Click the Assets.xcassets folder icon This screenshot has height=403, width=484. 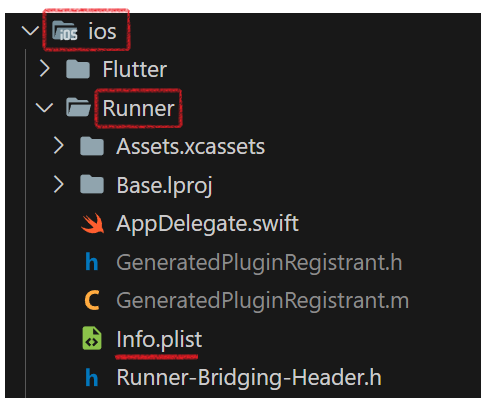pyautogui.click(x=92, y=146)
